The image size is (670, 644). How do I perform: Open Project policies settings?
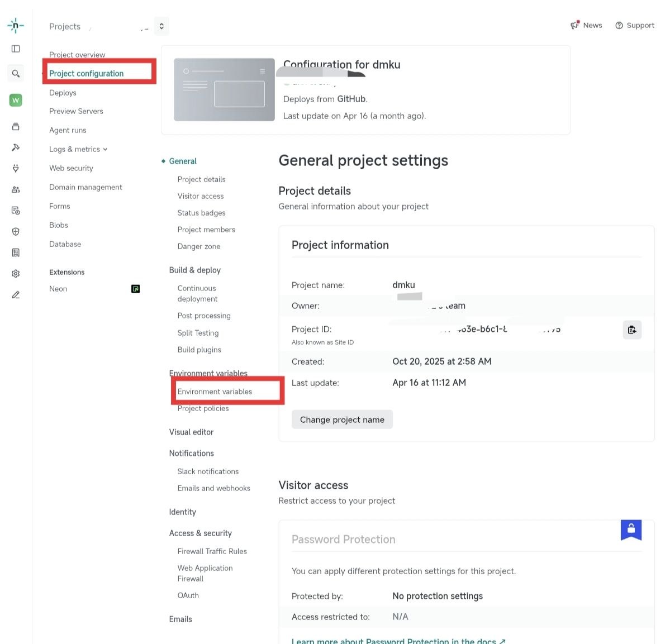coord(203,408)
